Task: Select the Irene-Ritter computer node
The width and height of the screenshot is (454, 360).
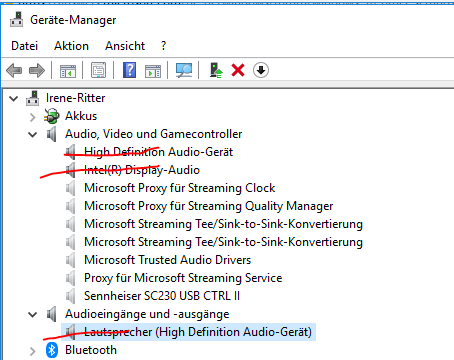Action: point(76,98)
